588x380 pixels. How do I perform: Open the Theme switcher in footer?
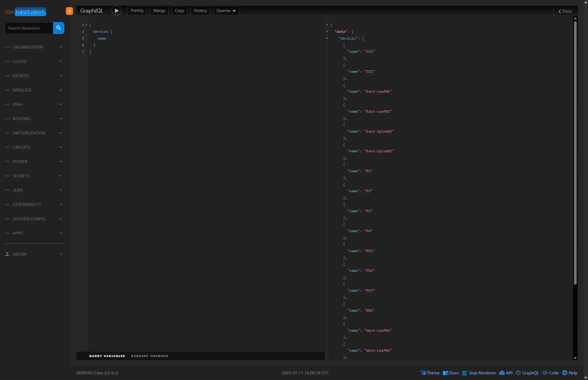click(430, 373)
